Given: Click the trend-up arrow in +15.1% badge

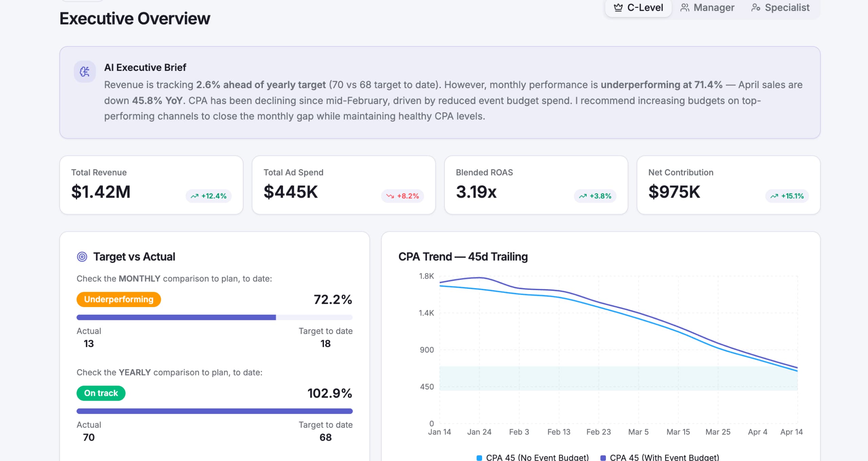Looking at the screenshot, I should tap(774, 196).
